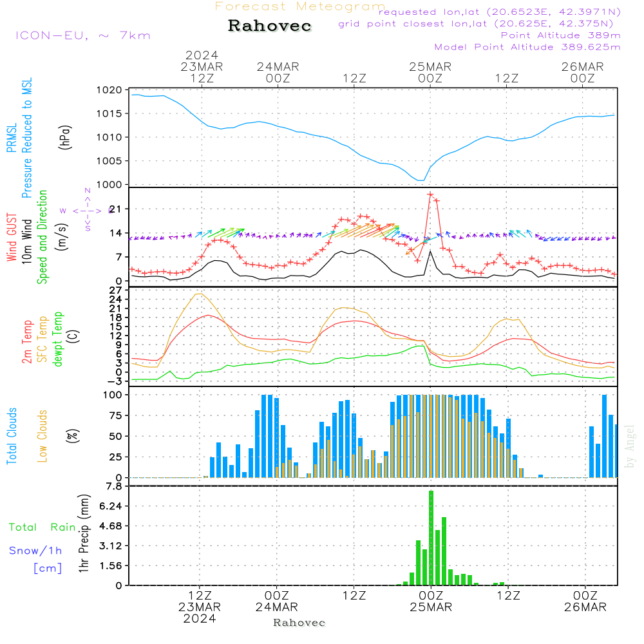The width and height of the screenshot is (644, 644).
Task: Click the bottom '12Z 23MAR 2024' time label
Action: [x=200, y=607]
